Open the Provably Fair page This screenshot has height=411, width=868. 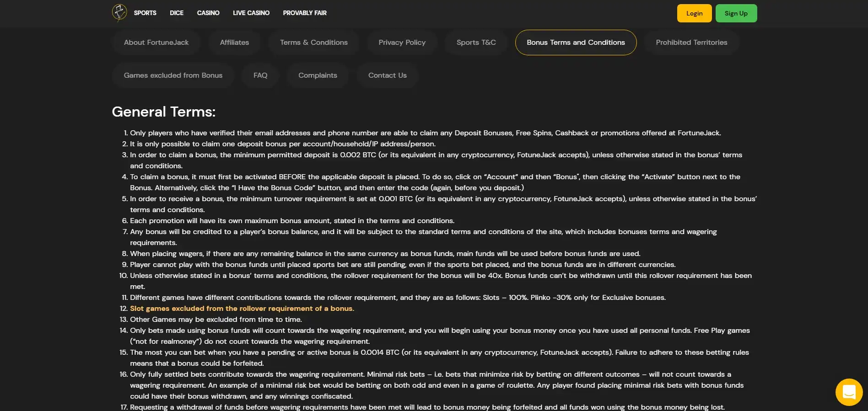(x=305, y=13)
